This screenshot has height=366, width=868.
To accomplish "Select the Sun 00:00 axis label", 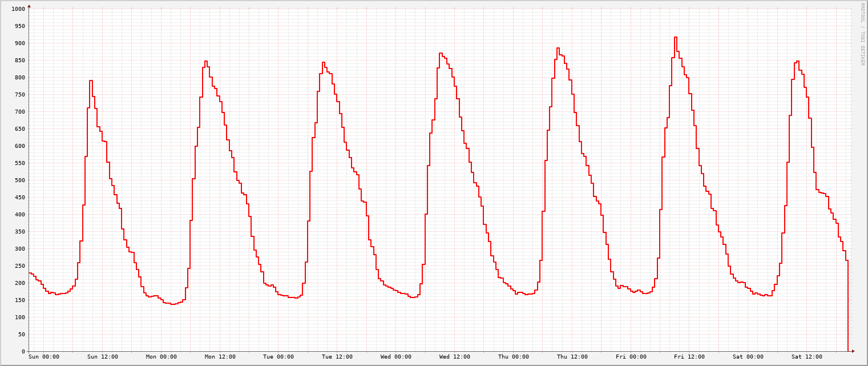I will point(43,356).
